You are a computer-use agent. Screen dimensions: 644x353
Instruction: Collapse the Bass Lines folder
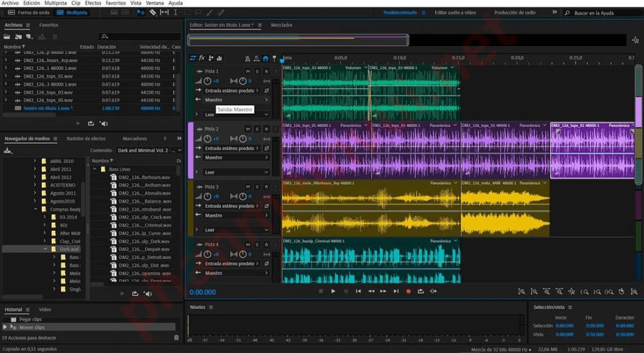tap(95, 170)
